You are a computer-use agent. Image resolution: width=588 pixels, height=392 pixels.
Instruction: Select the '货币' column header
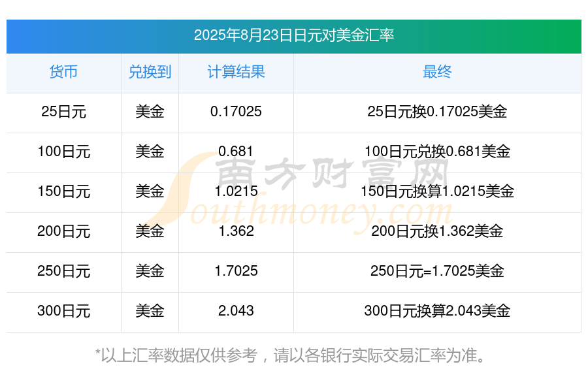[63, 72]
